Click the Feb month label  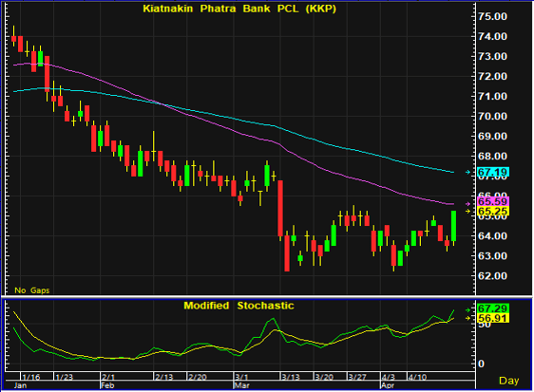[107, 385]
